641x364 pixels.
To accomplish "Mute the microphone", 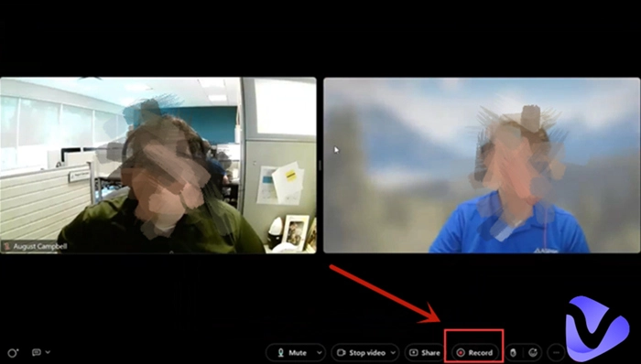I will (x=291, y=353).
